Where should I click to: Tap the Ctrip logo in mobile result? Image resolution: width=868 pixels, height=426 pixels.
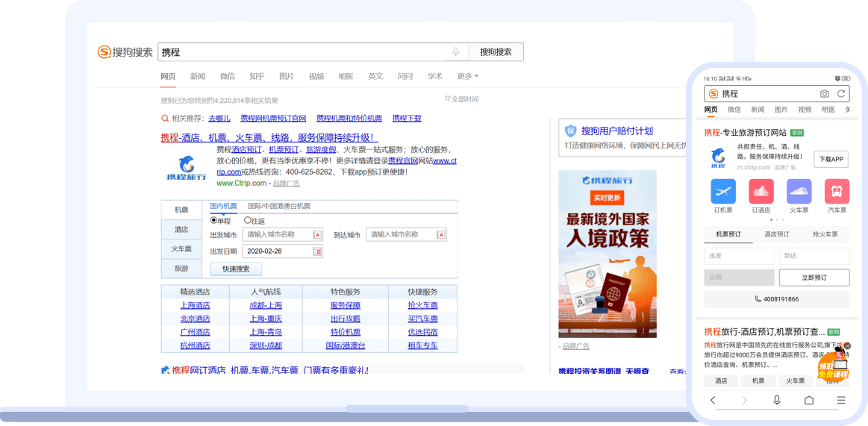[x=719, y=157]
